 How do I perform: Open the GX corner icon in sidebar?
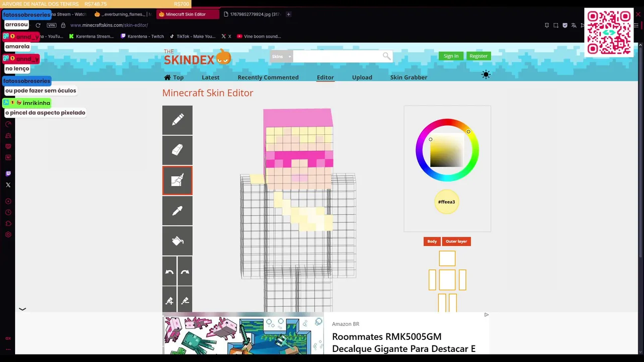[x=8, y=338]
